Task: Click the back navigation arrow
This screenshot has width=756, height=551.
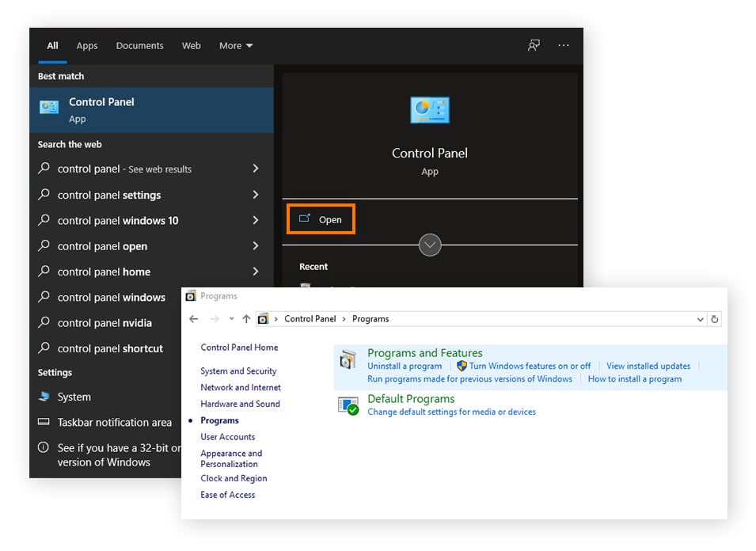Action: point(193,318)
